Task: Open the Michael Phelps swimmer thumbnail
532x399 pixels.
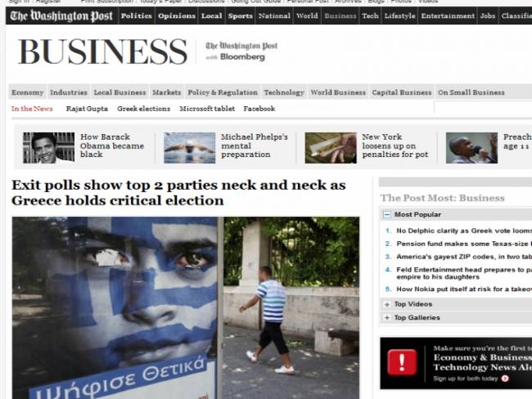Action: point(189,148)
